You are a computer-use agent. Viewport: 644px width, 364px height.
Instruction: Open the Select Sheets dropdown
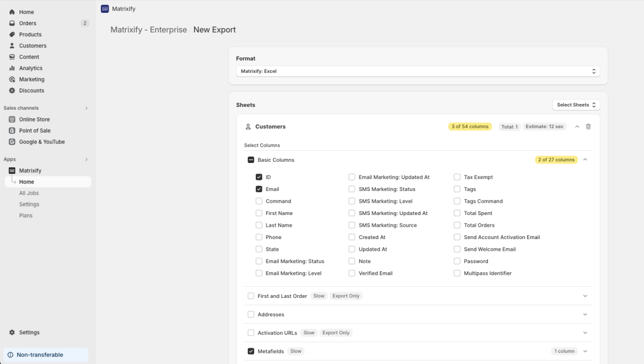(575, 104)
